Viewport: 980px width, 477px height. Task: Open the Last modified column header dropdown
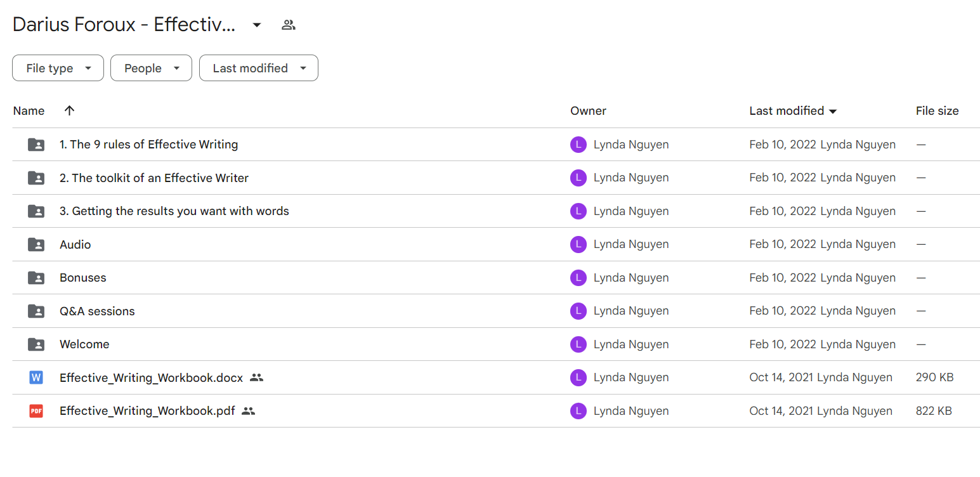(x=793, y=111)
